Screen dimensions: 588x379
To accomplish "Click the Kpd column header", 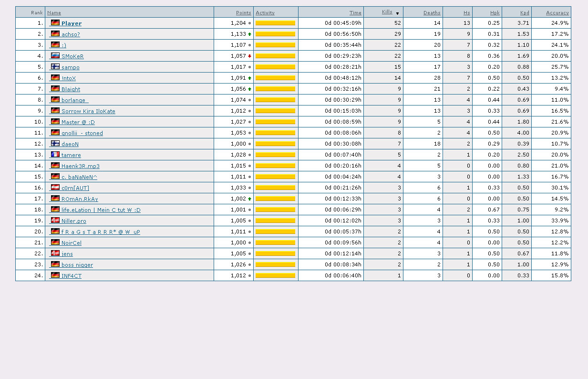I will coord(525,13).
